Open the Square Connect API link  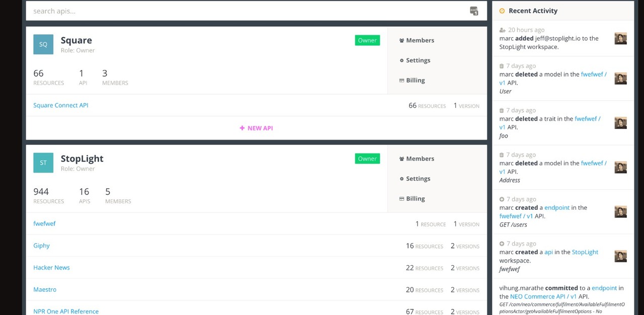click(x=61, y=105)
